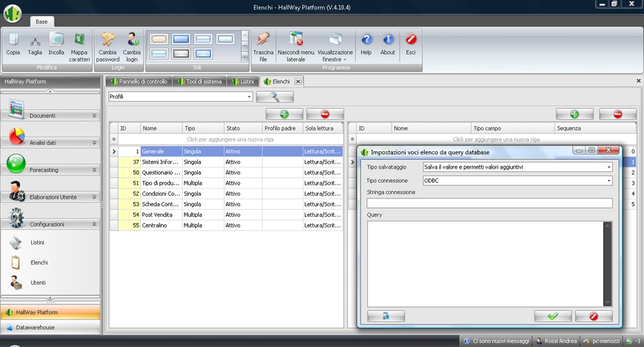Viewport: 644px width, 347px height.
Task: Select Datawarehouse navigation item
Action: coord(50,328)
